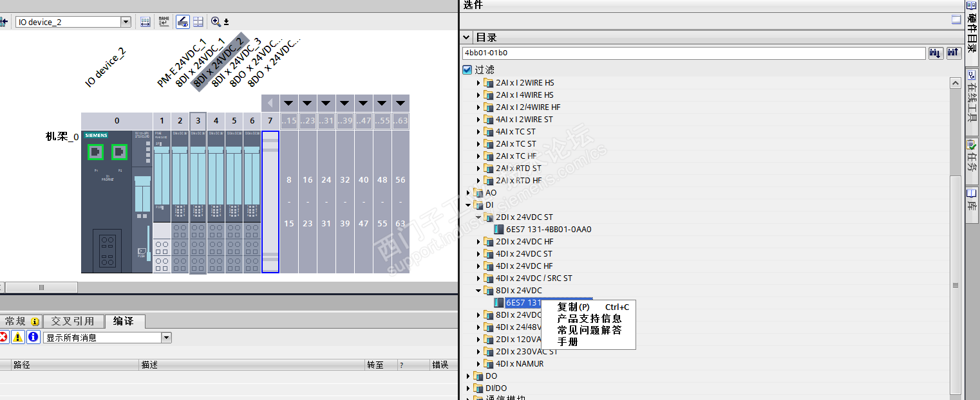The height and width of the screenshot is (400, 980).
Task: Click the 转至 column header
Action: [x=381, y=365]
